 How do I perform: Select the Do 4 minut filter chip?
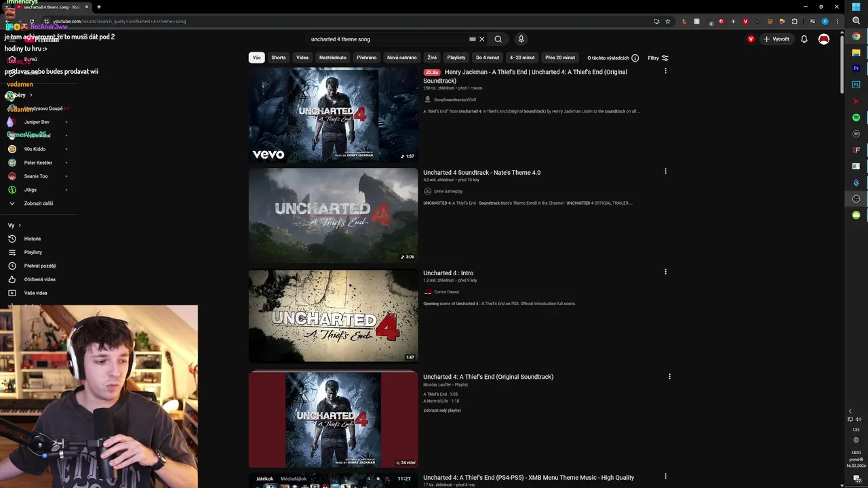(x=488, y=58)
